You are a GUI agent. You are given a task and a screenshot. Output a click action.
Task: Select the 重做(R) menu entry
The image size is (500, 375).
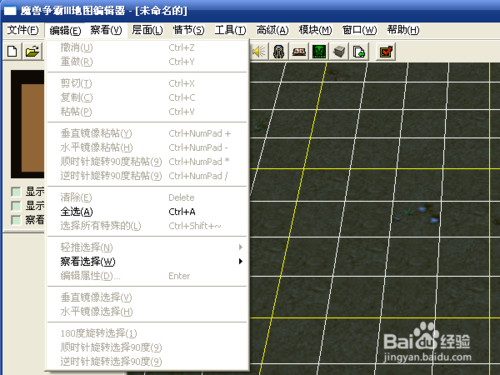point(147,62)
